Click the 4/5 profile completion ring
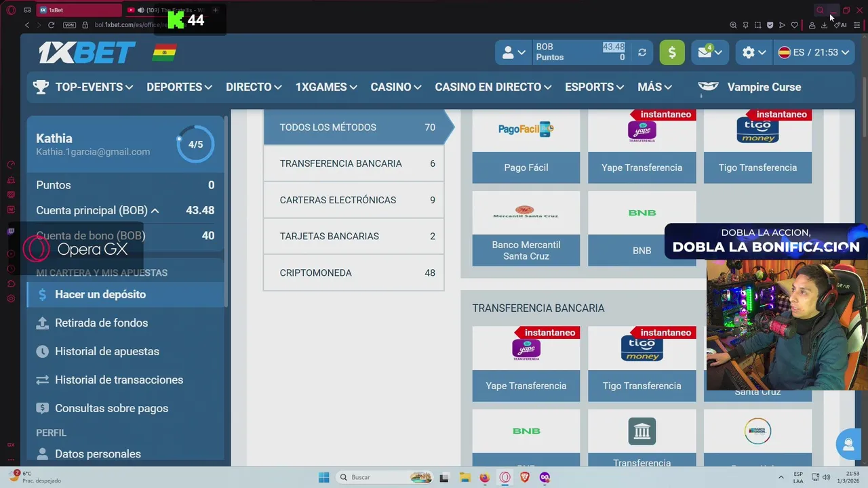The image size is (868, 488). click(x=195, y=144)
